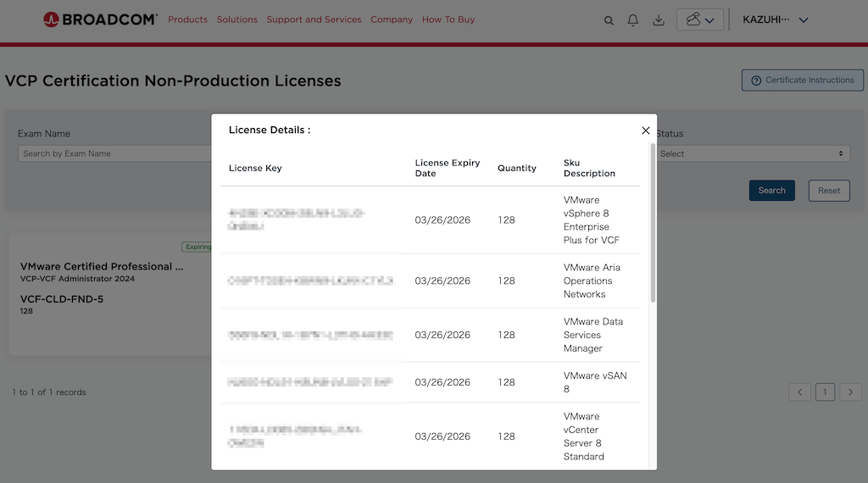Image resolution: width=868 pixels, height=483 pixels.
Task: Select the Data Services Manager license key
Action: [x=310, y=335]
